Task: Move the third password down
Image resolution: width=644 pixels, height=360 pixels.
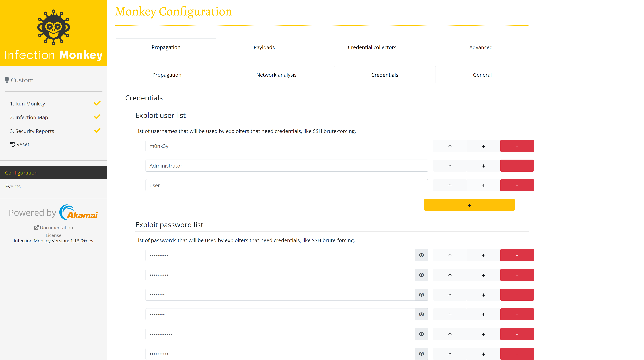Action: pyautogui.click(x=483, y=295)
